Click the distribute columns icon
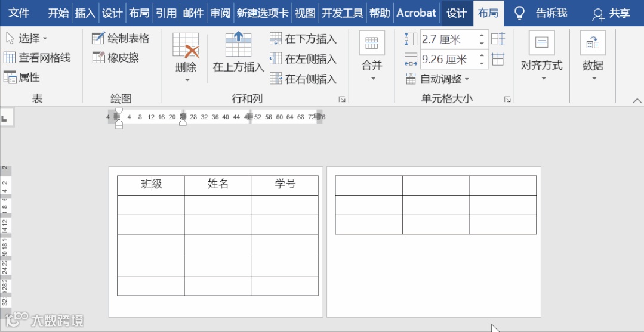Screen dimensions: 644x332 [x=498, y=59]
